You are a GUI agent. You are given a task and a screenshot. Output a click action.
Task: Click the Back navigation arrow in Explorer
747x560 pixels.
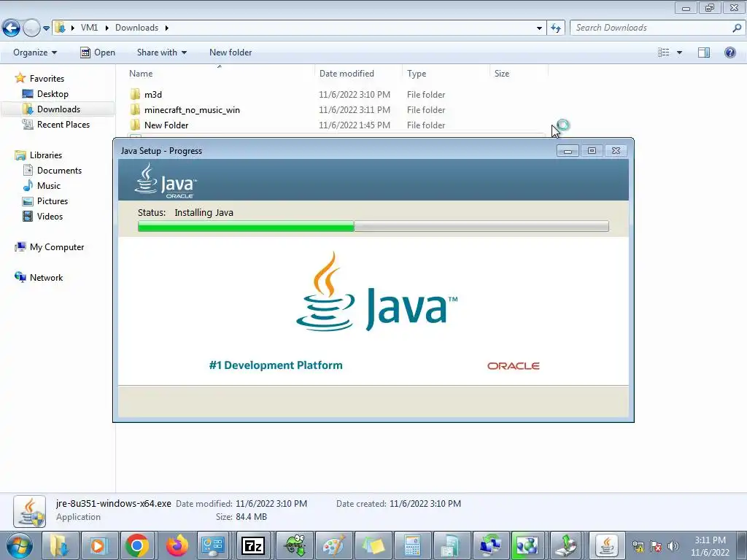(12, 28)
